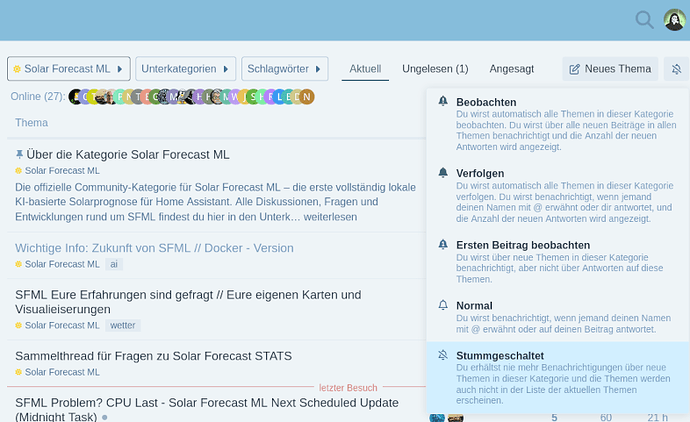
Task: Expand the Schlagwörter dropdown
Action: pyautogui.click(x=285, y=69)
